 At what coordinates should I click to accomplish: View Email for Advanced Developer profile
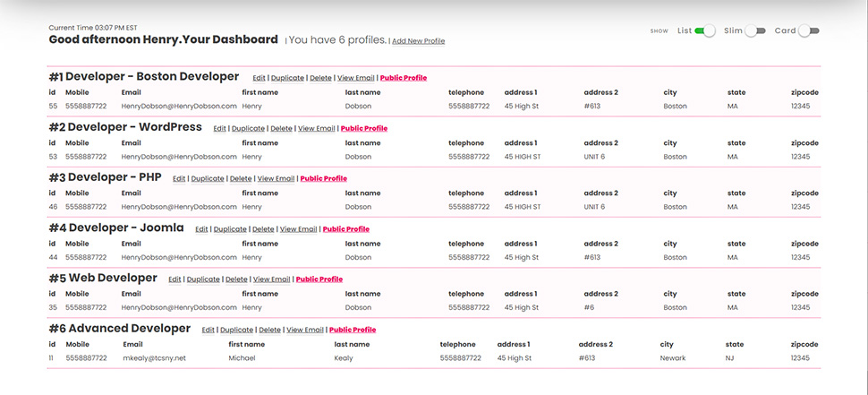point(305,330)
